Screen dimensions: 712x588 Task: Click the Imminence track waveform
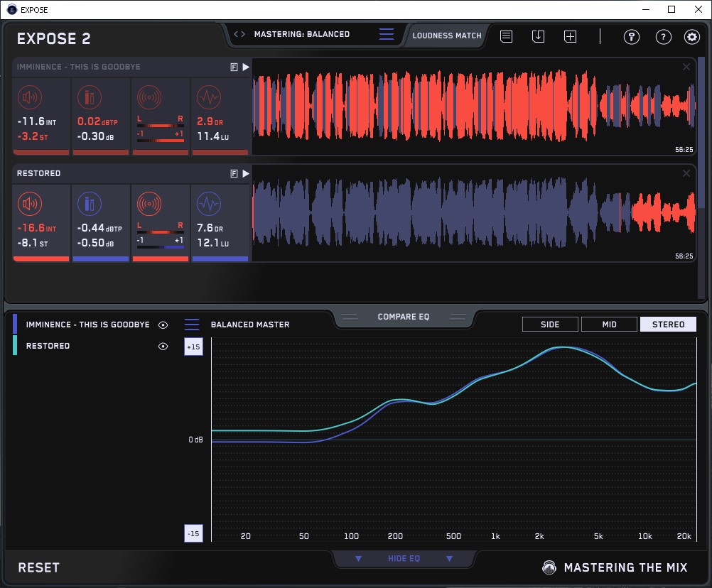point(474,107)
